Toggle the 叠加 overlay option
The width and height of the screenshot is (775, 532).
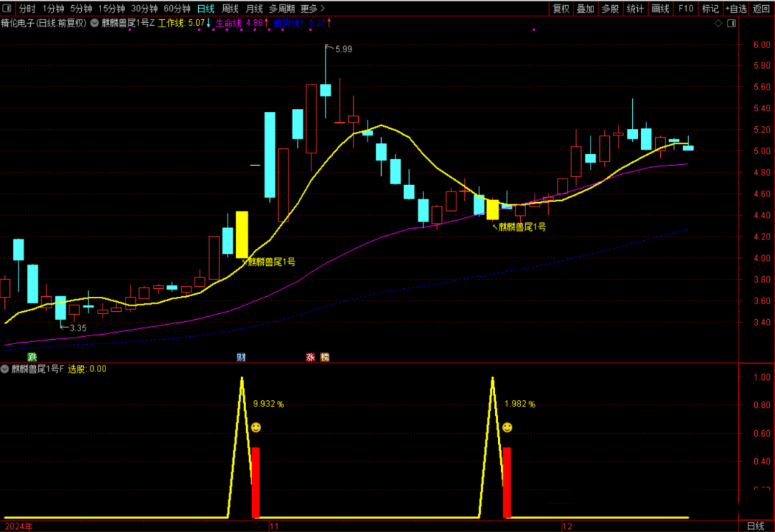(x=586, y=9)
